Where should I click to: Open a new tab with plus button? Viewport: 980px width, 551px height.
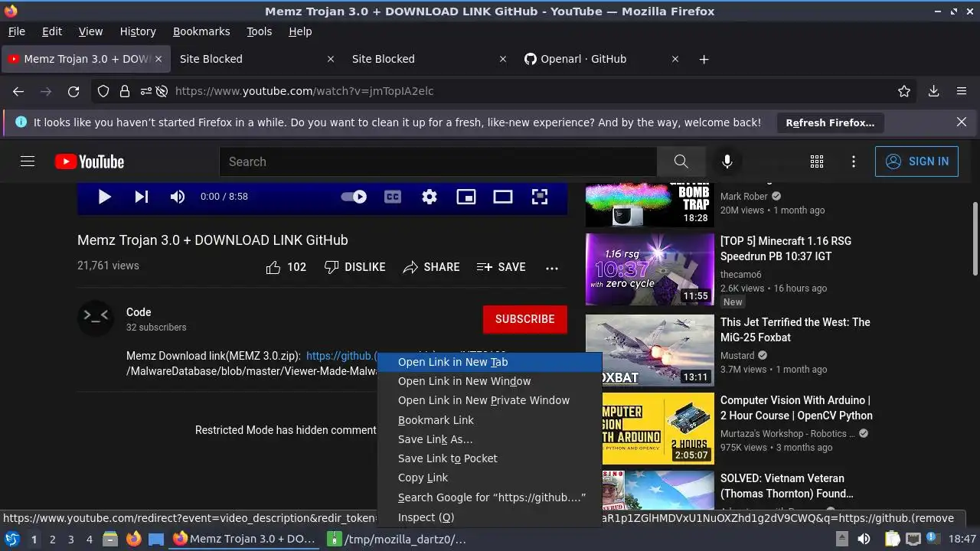[704, 59]
